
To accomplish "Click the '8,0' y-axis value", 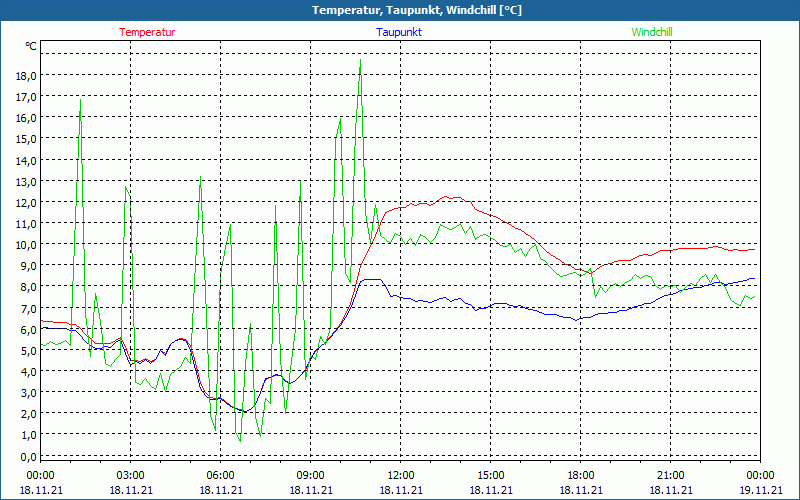I will coord(29,287).
